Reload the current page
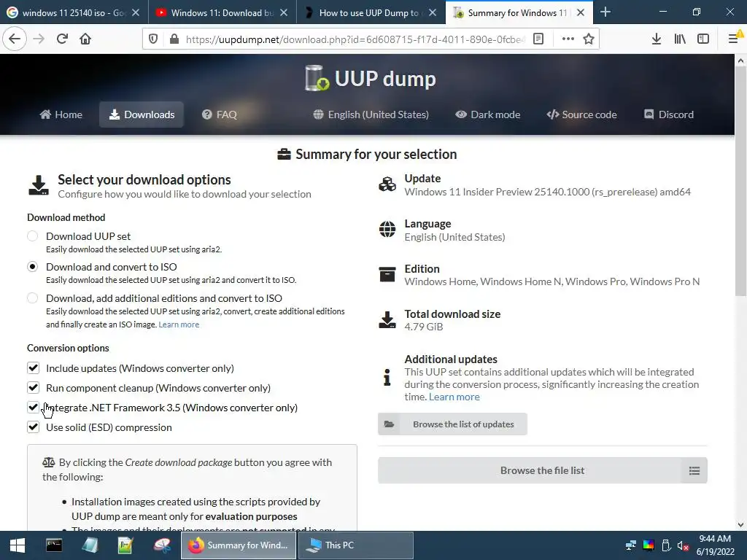 [62, 39]
